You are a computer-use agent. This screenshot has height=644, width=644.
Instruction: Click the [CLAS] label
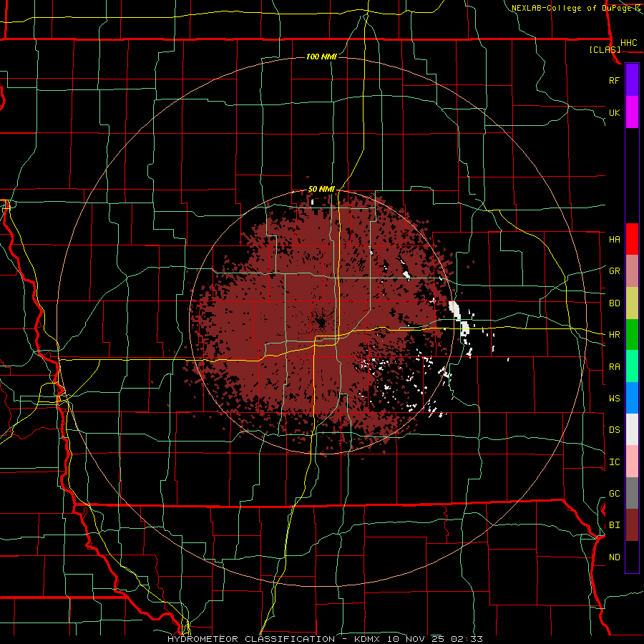[605, 49]
